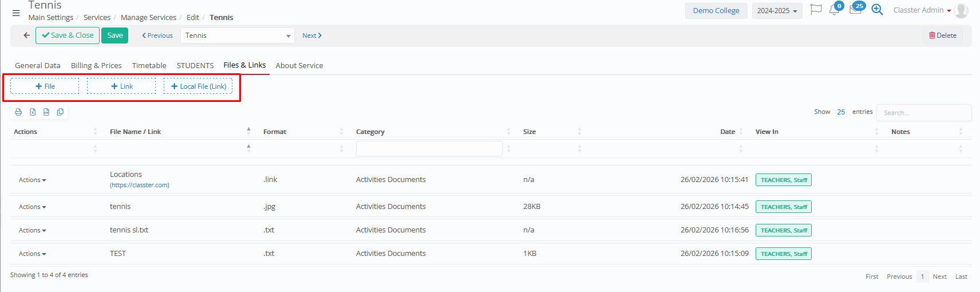The height and width of the screenshot is (292, 980).
Task: Copy table contents to clipboard
Action: coord(60,112)
